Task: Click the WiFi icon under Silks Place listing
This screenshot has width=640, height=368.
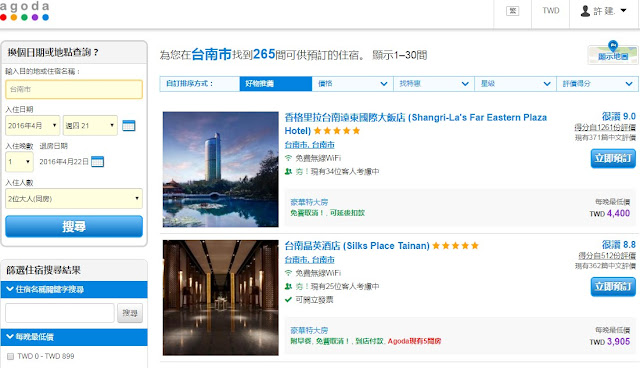Action: coord(288,273)
